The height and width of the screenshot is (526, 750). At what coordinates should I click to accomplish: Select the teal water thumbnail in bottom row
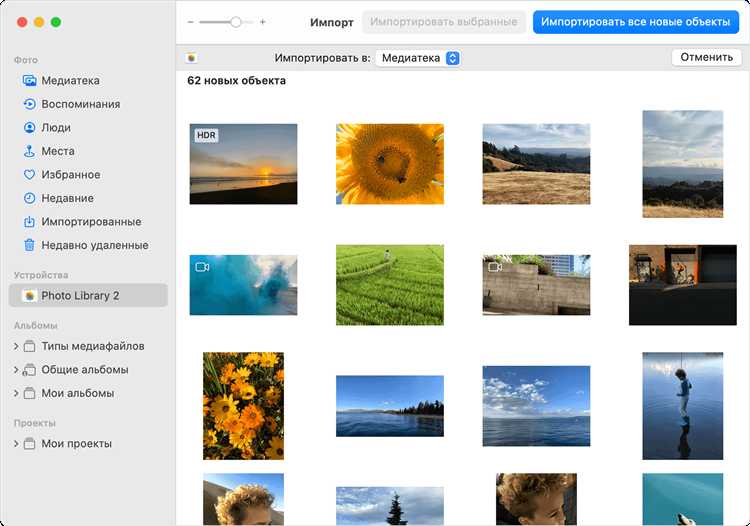point(683,499)
